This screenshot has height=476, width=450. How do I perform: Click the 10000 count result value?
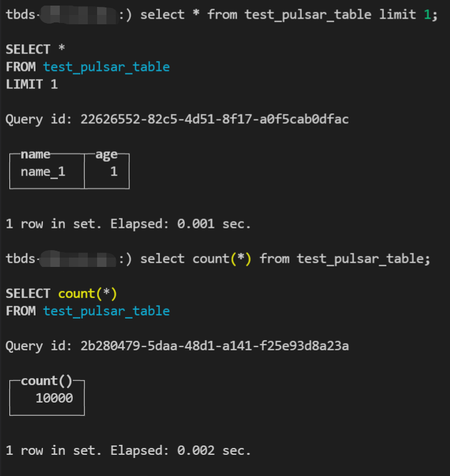54,398
